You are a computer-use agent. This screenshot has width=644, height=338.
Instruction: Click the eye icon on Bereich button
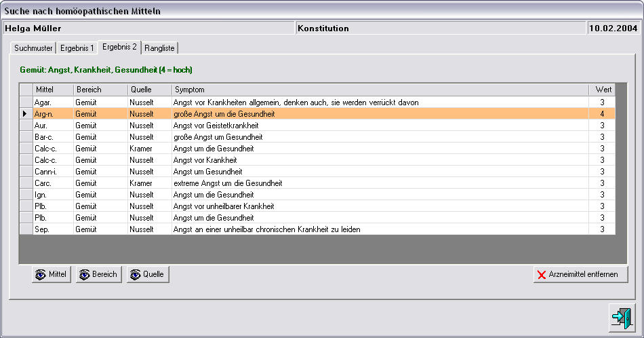point(85,275)
